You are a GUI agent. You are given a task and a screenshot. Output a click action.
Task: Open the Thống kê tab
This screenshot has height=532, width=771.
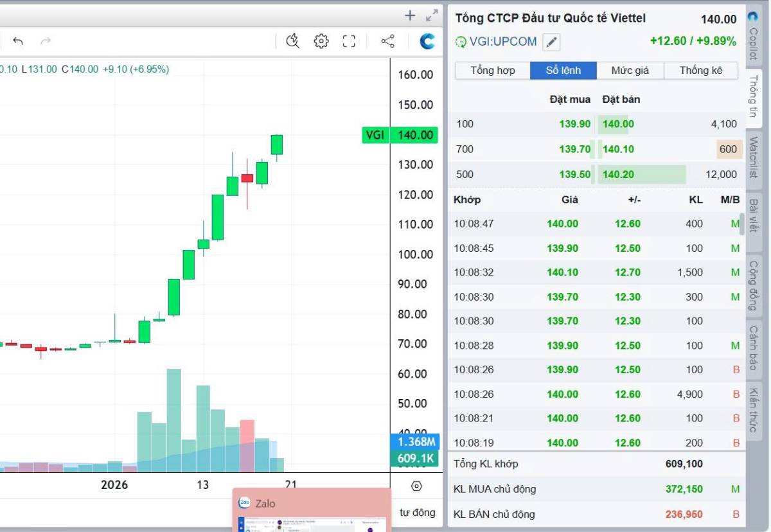[x=701, y=71]
